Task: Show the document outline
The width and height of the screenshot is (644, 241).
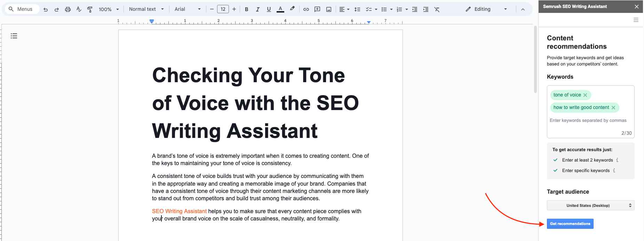Action: click(x=14, y=36)
